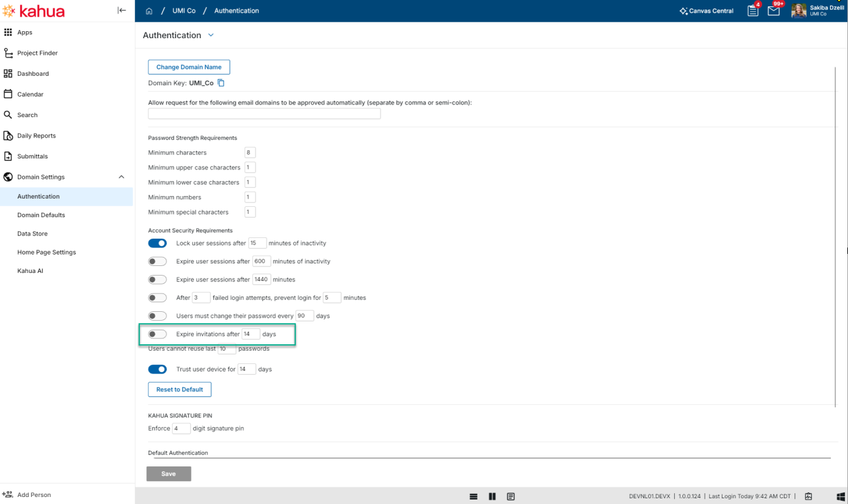Screen dimensions: 848x504
Task: Click the Windows icon in status bar
Action: 840,496
